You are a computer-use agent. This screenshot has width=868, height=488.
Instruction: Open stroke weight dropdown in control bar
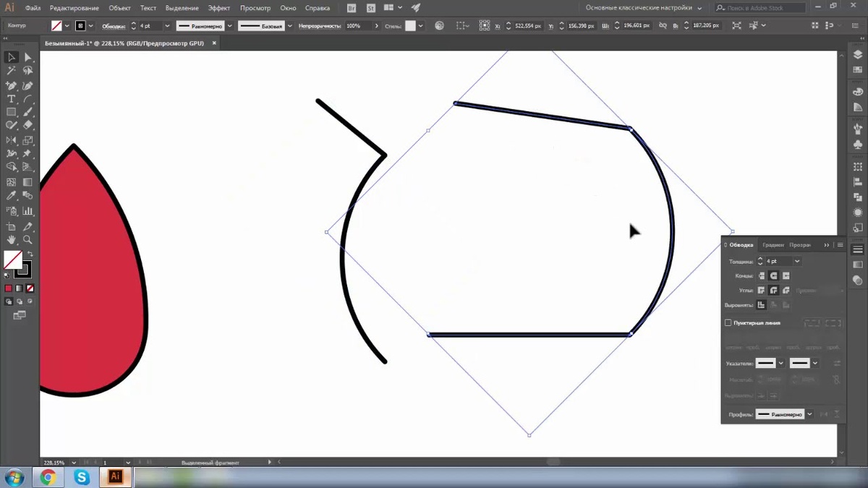coord(167,25)
